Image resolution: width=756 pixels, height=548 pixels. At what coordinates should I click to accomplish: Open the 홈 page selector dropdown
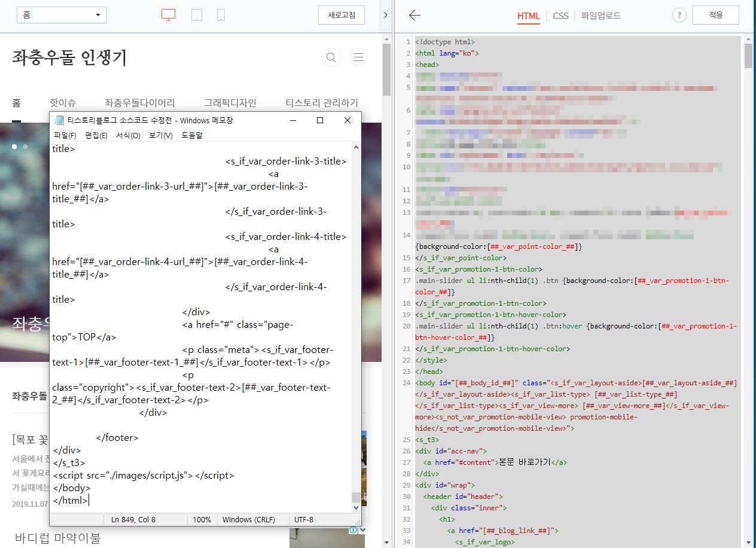(x=61, y=15)
